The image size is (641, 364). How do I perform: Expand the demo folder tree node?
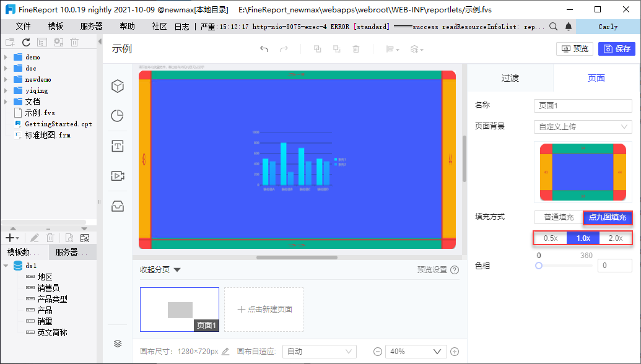pos(6,57)
